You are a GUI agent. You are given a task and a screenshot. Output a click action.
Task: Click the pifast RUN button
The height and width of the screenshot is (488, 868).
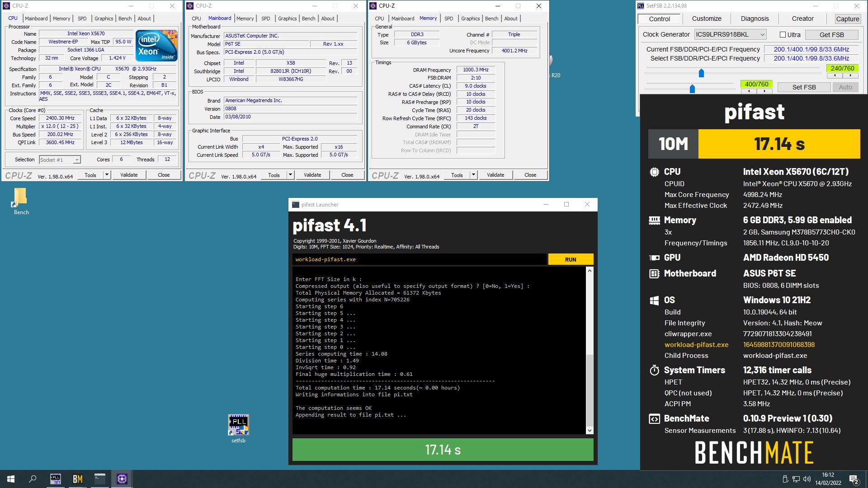[x=571, y=259]
